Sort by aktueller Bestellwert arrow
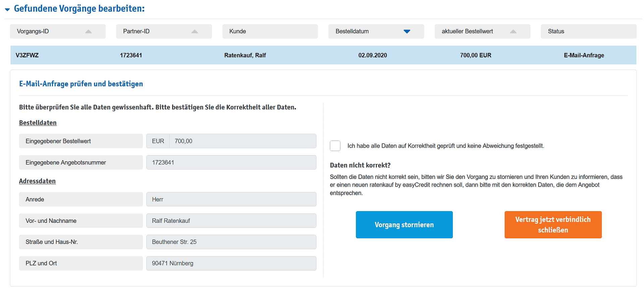This screenshot has height=291, width=644. tap(513, 32)
